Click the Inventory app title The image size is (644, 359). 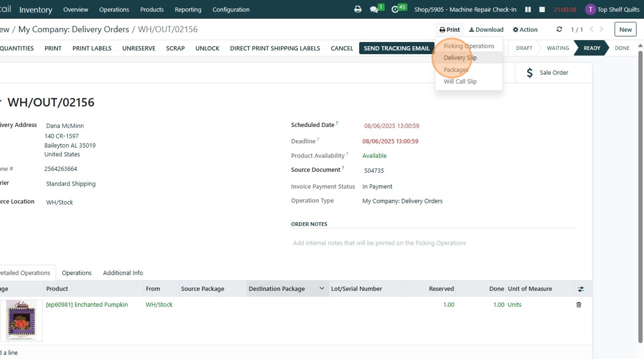[36, 9]
